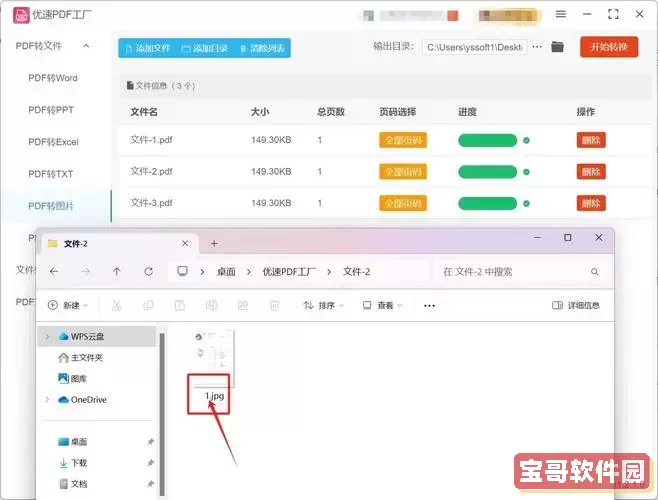Select PDF转图片 in the sidebar
Viewport: 658px width, 500px height.
tap(51, 206)
